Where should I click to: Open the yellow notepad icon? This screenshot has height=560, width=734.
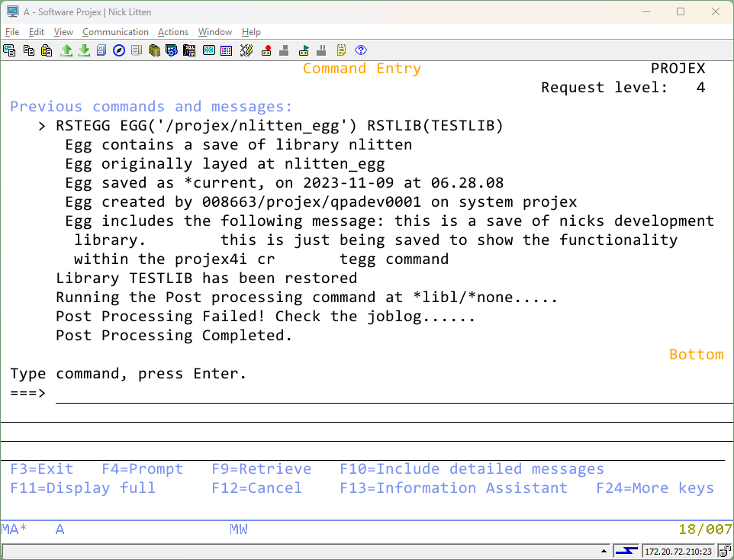(x=341, y=50)
